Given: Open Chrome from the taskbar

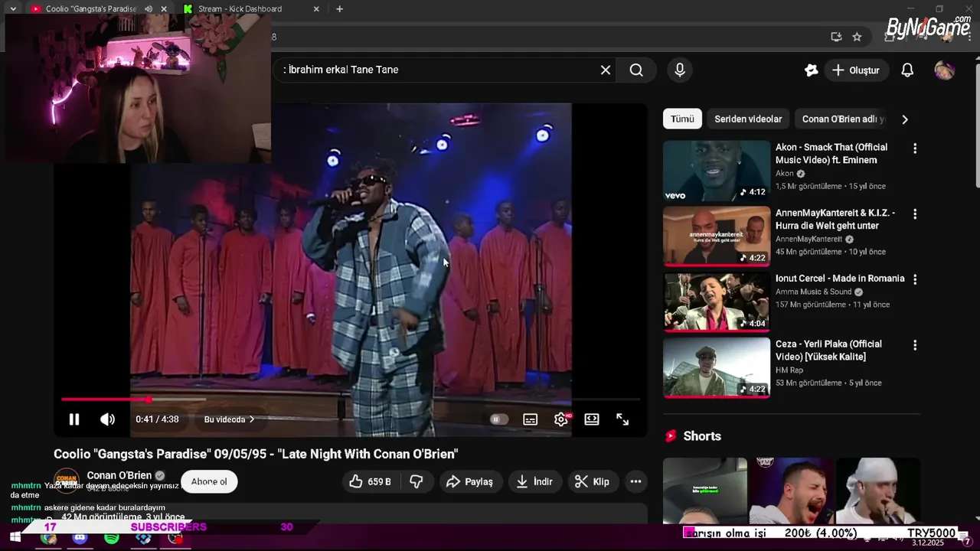Looking at the screenshot, I should [x=48, y=538].
